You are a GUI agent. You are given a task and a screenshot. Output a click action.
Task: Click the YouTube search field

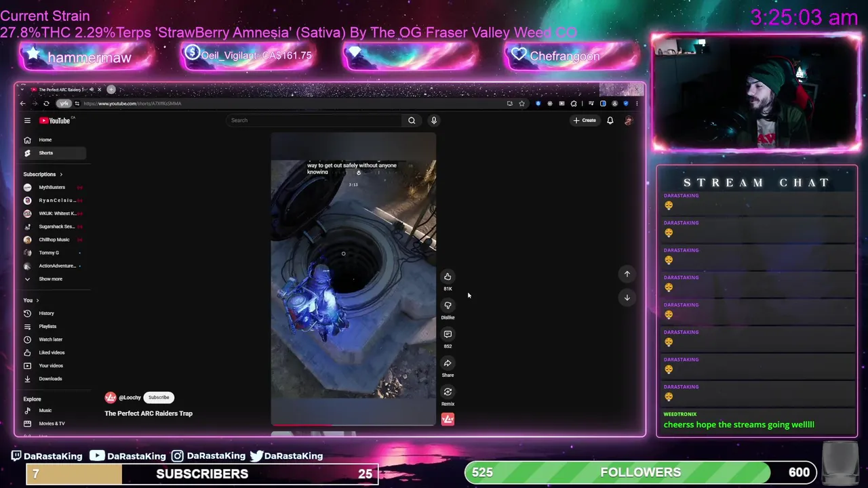(x=315, y=121)
